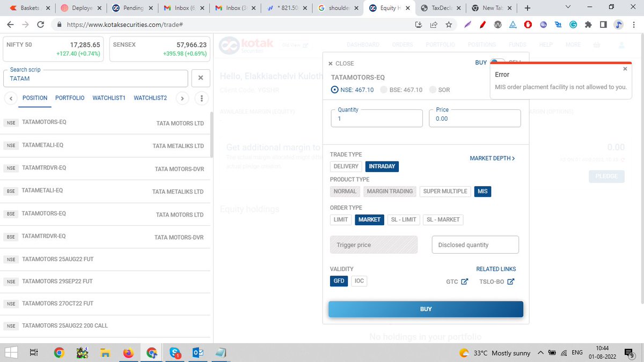Click the Grammarly extension icon
Image resolution: width=644 pixels, height=362 pixels.
pos(573,25)
